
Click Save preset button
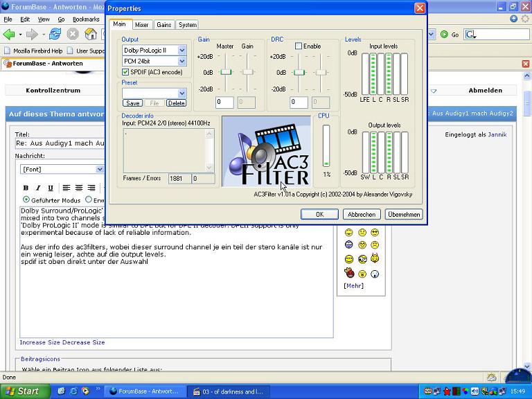[x=132, y=103]
